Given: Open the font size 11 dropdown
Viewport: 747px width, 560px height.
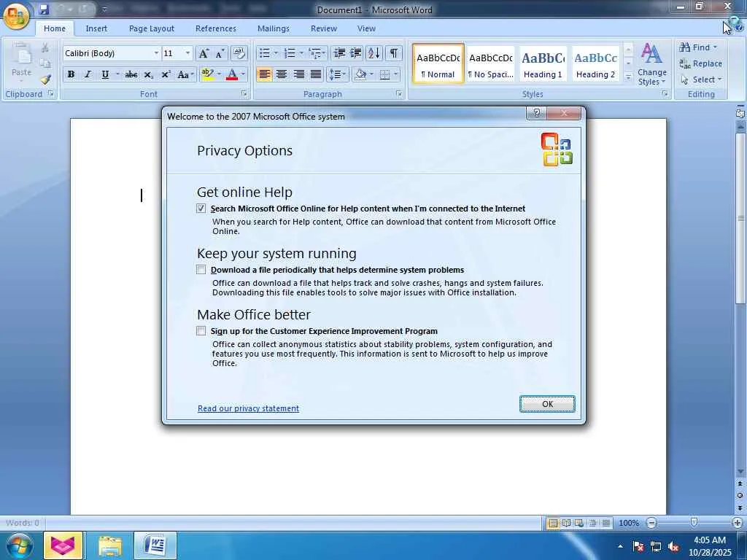Looking at the screenshot, I should (x=187, y=53).
